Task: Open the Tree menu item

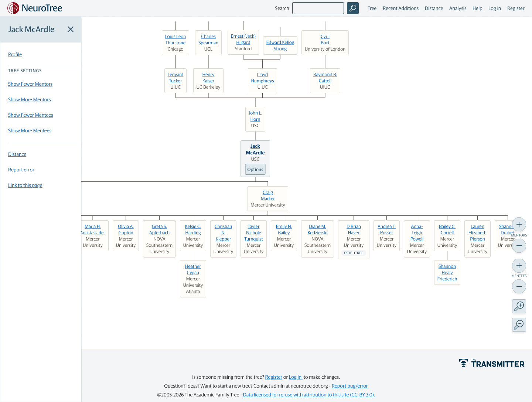Action: point(372,8)
